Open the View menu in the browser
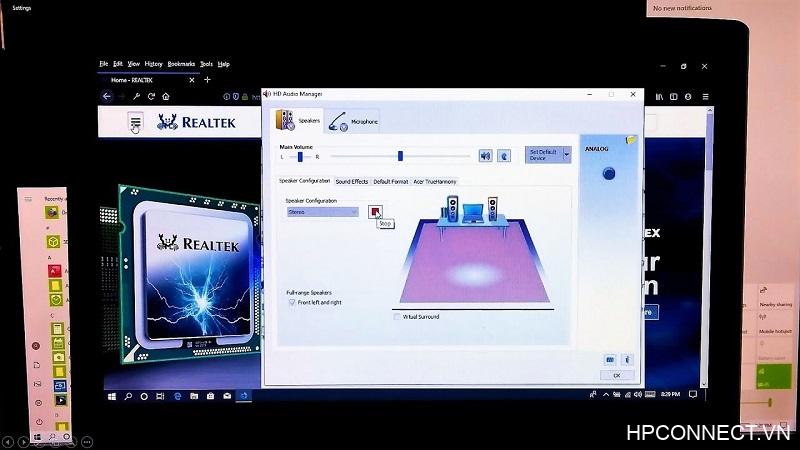 pyautogui.click(x=134, y=64)
